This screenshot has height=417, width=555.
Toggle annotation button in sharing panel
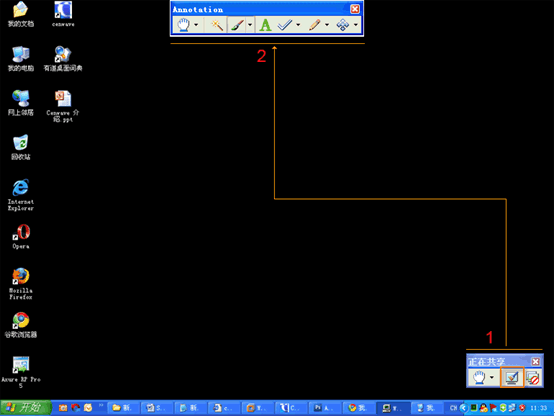pyautogui.click(x=512, y=377)
